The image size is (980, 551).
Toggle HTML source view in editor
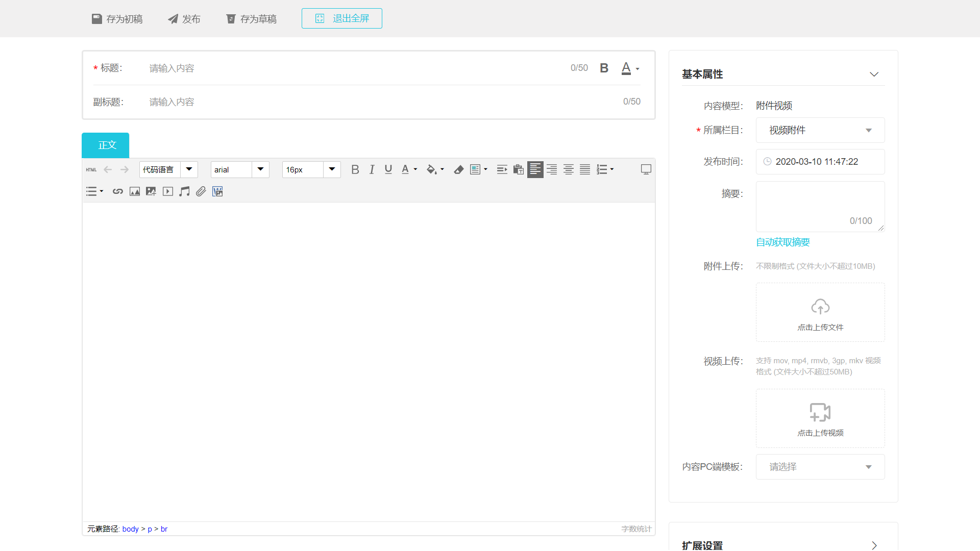91,169
